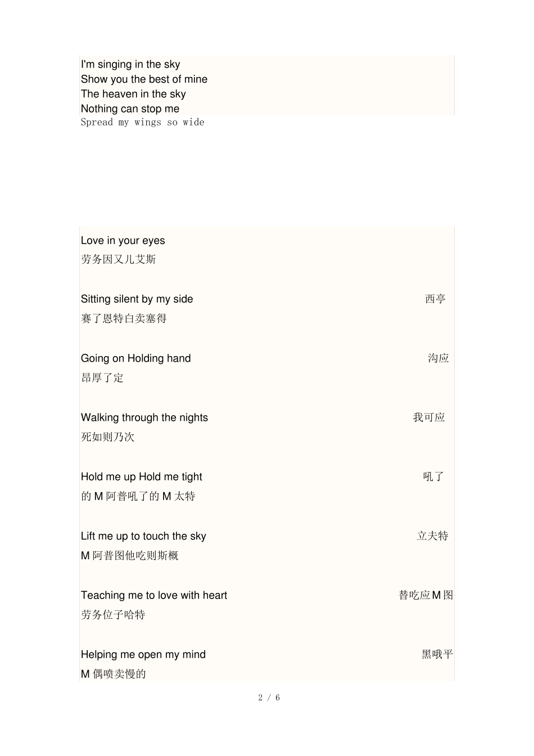
Task: Click "Hold me up Hold me tight" line
Action: tap(141, 477)
